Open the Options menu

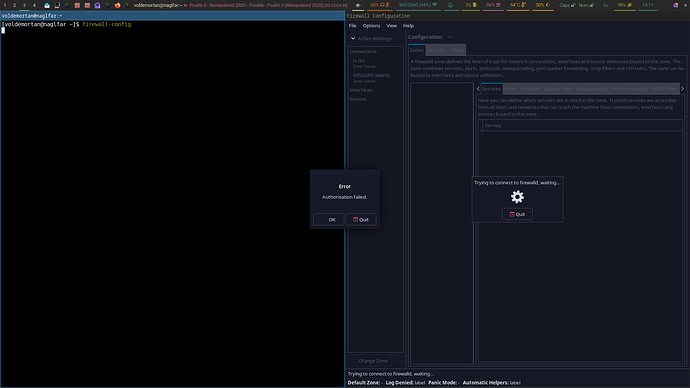click(x=371, y=26)
